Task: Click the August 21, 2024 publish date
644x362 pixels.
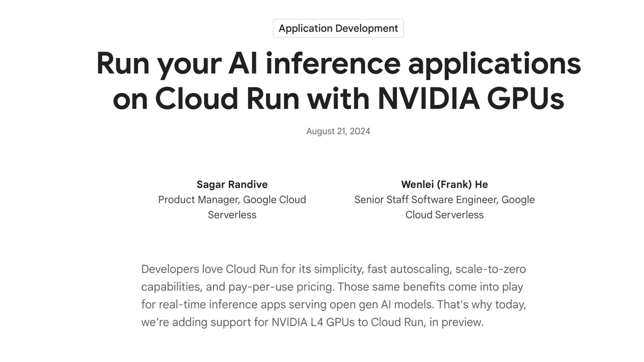Action: 338,131
